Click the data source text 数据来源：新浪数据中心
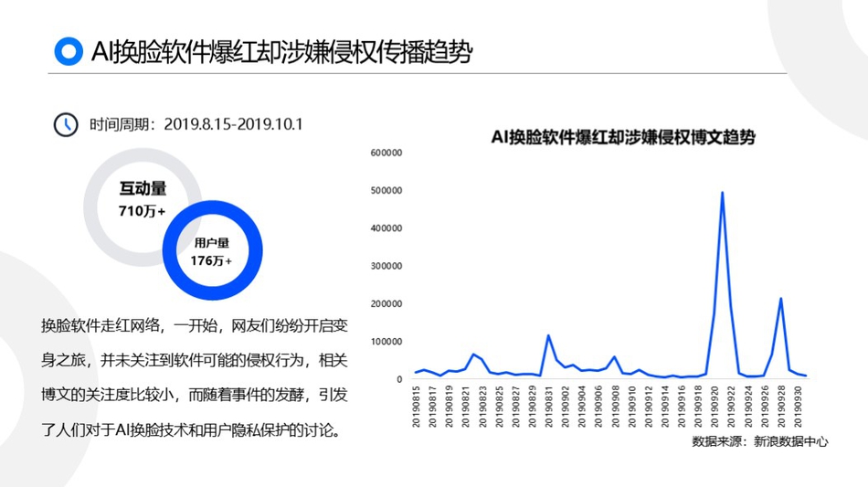The width and height of the screenshot is (868, 487). pyautogui.click(x=760, y=441)
